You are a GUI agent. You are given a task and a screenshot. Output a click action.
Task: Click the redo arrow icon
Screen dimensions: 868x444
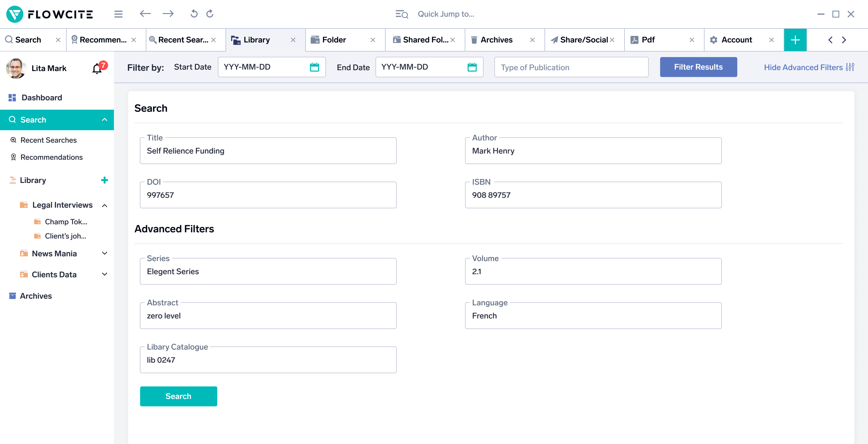pyautogui.click(x=210, y=14)
